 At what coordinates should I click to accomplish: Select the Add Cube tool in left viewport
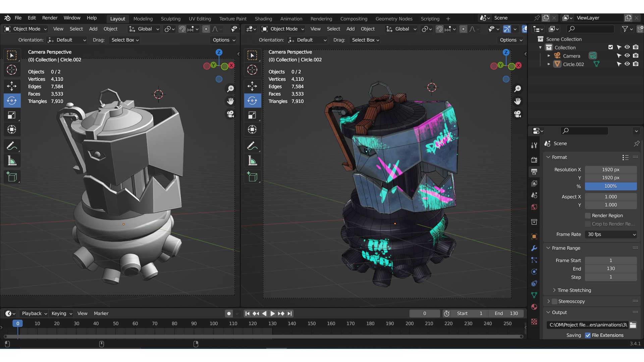pos(12,177)
